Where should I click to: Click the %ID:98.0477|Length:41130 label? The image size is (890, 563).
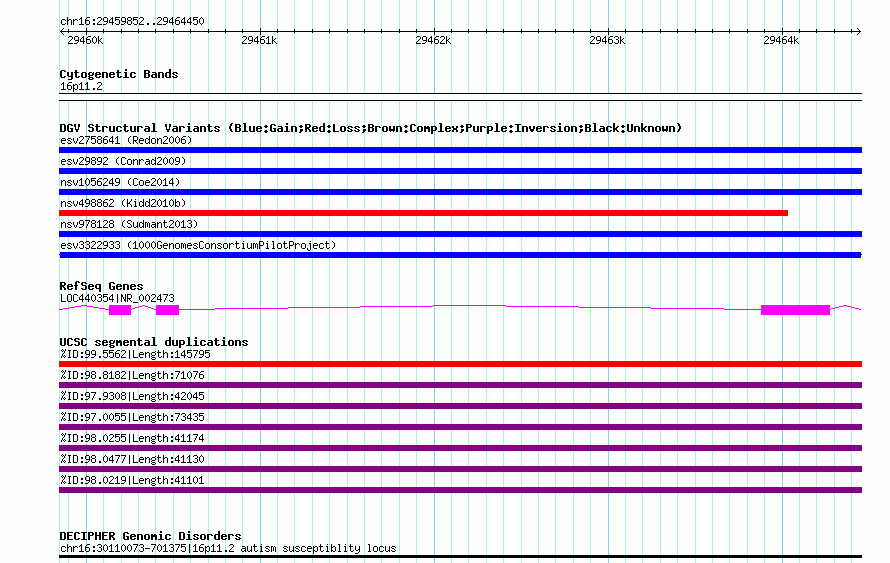[x=132, y=459]
